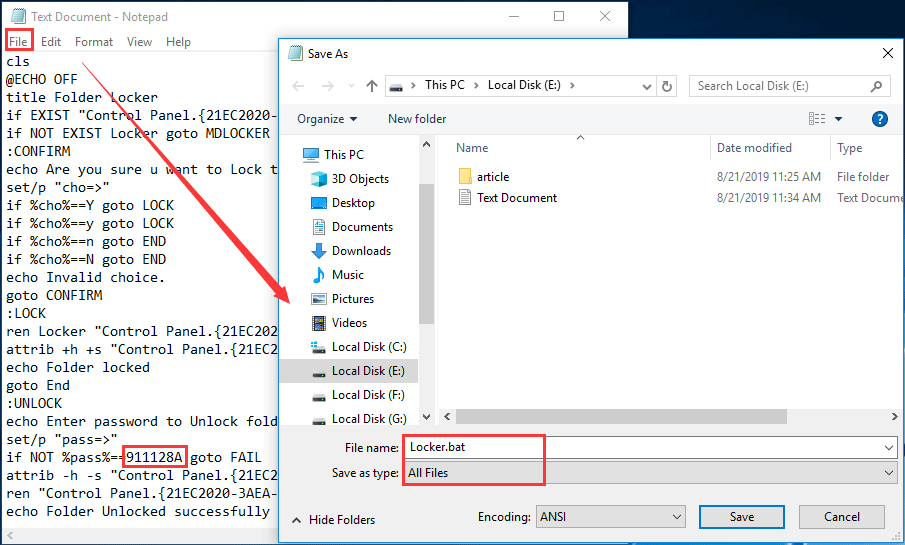Image resolution: width=905 pixels, height=545 pixels.
Task: Click the Back arrow in Save As dialog
Action: (298, 86)
